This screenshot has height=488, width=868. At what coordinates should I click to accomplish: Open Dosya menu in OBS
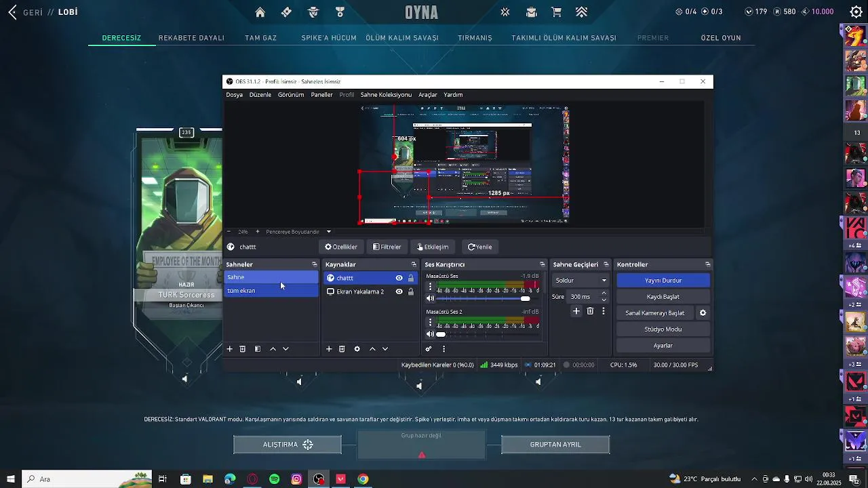pyautogui.click(x=235, y=95)
